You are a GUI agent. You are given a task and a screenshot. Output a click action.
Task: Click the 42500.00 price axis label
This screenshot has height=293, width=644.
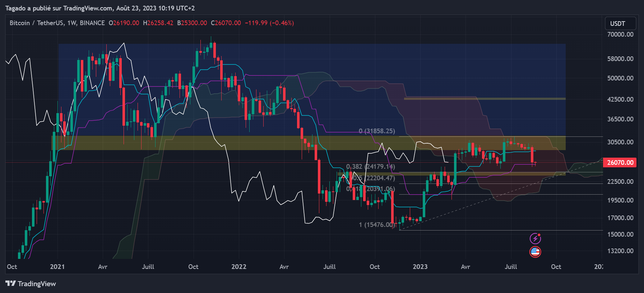tap(620, 99)
